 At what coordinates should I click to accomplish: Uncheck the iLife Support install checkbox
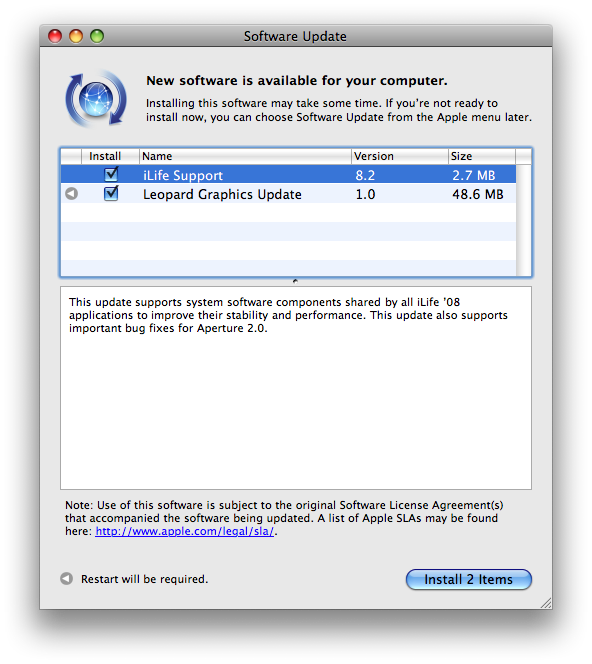[x=111, y=174]
